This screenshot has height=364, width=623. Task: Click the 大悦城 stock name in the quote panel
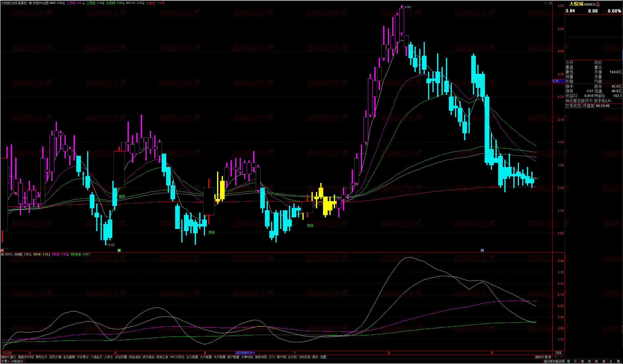(576, 4)
